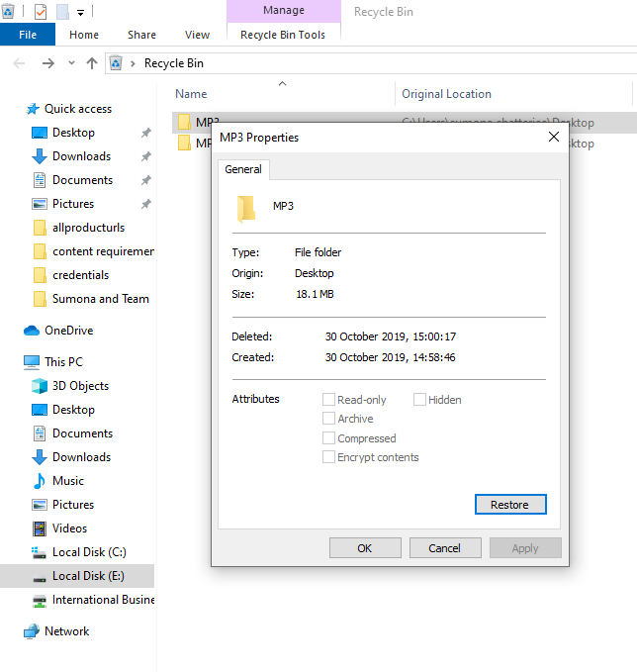
Task: Toggle the Hidden checkbox
Action: pos(419,400)
